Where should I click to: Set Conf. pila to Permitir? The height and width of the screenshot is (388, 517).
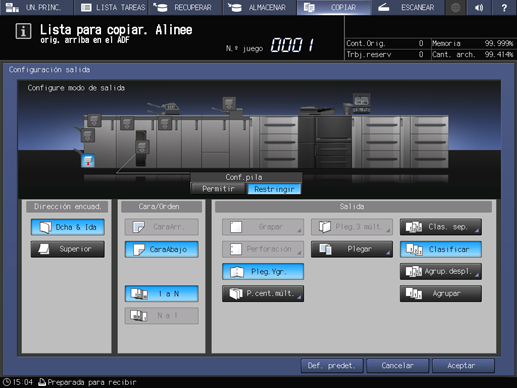(x=218, y=189)
